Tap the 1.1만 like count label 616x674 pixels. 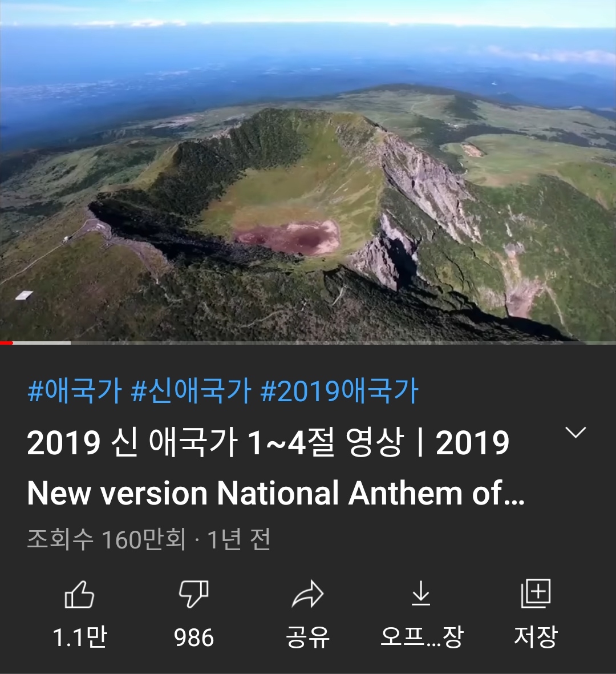tap(79, 636)
